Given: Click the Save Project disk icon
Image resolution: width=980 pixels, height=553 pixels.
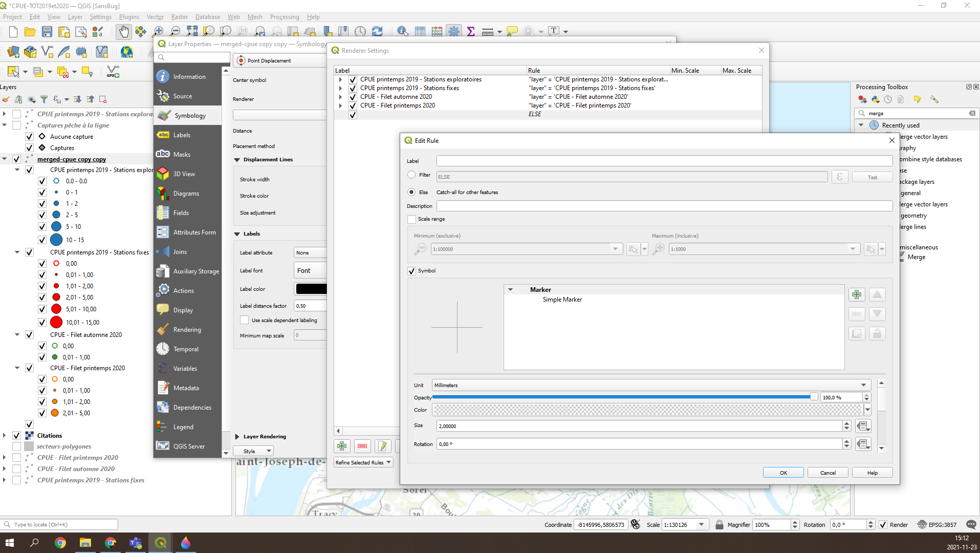Looking at the screenshot, I should tap(47, 32).
